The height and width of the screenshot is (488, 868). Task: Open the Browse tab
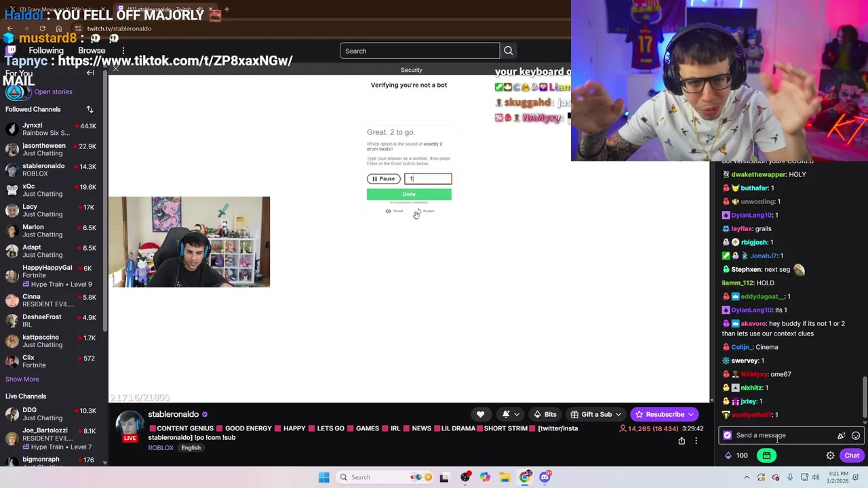pyautogui.click(x=92, y=51)
